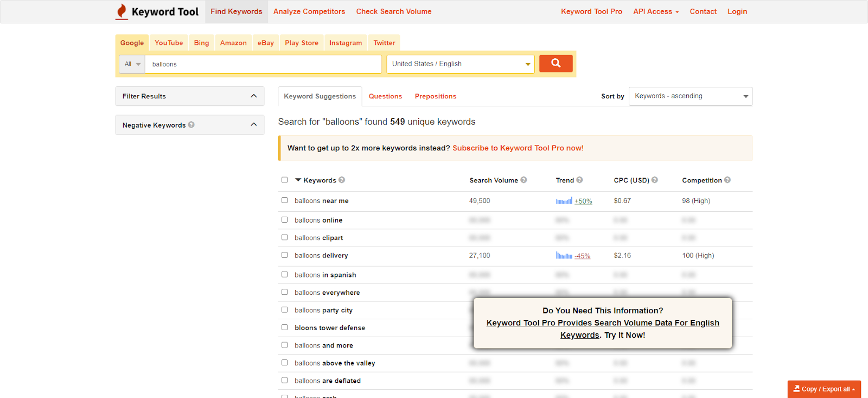Select the Bing platform tab
The width and height of the screenshot is (868, 398).
201,43
